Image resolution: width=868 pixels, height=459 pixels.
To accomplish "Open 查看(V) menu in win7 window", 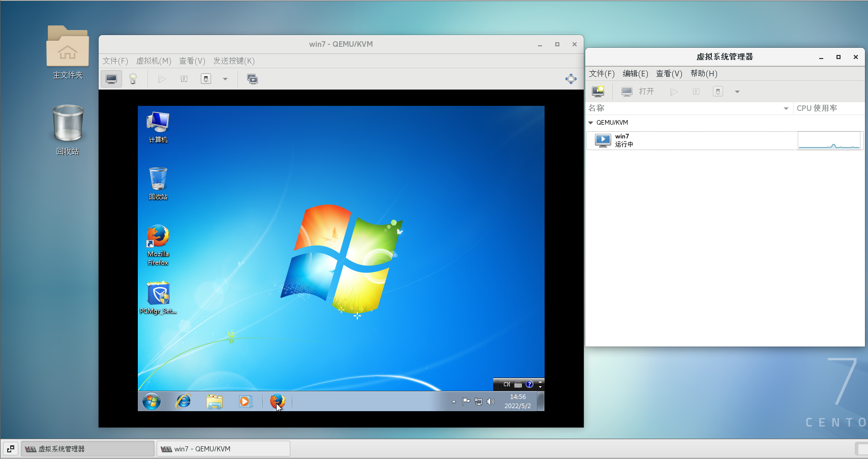I will pos(192,61).
